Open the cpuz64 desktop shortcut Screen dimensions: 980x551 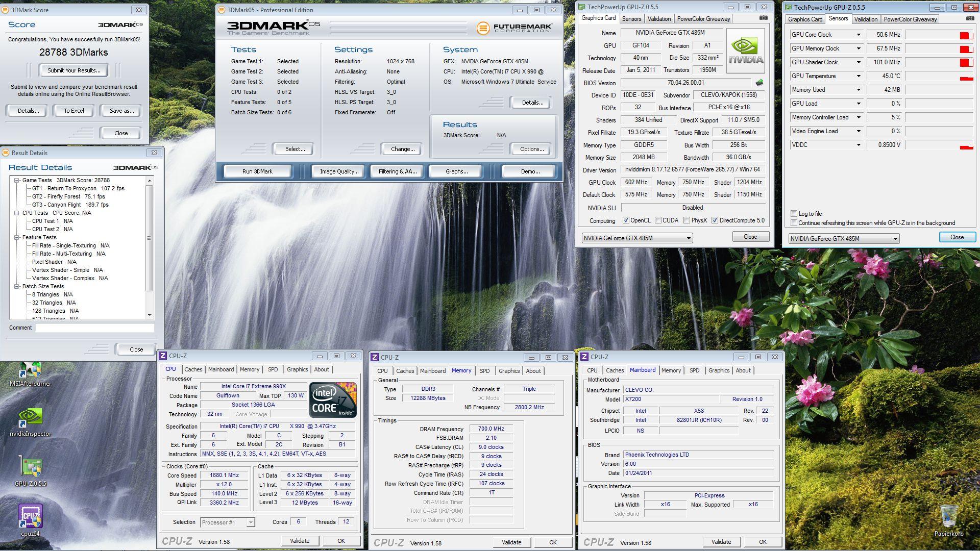[x=31, y=520]
